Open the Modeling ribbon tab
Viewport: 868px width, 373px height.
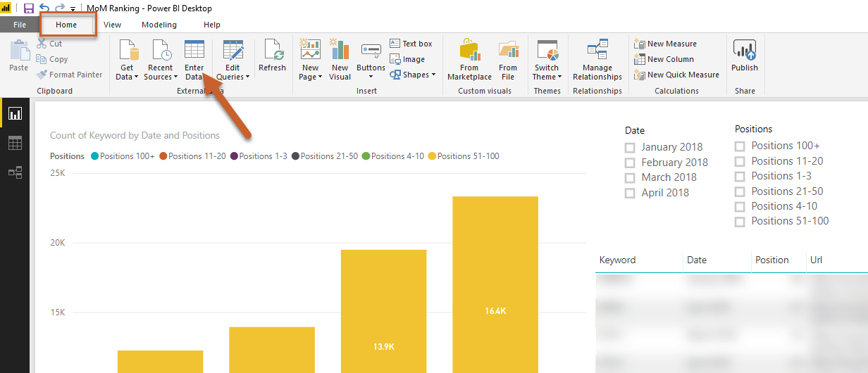click(x=159, y=25)
